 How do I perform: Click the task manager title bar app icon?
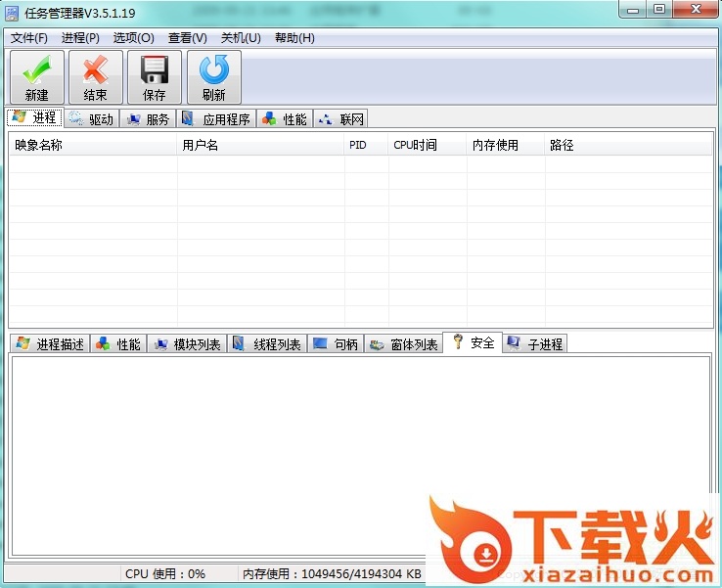[x=12, y=13]
